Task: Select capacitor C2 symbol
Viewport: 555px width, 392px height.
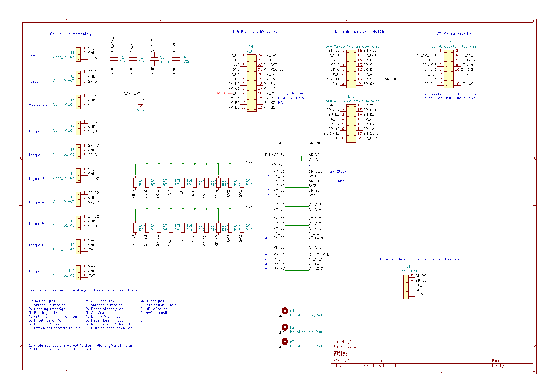Action: 133,60
